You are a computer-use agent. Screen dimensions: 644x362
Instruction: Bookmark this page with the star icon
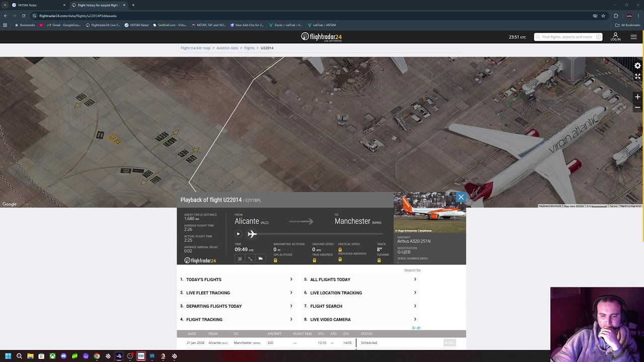603,16
